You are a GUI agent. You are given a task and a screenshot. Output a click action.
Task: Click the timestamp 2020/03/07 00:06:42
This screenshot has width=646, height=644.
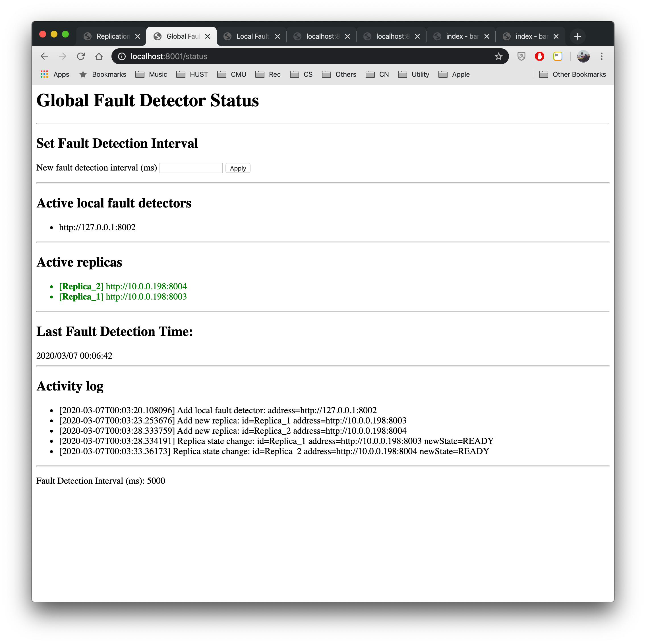[74, 356]
